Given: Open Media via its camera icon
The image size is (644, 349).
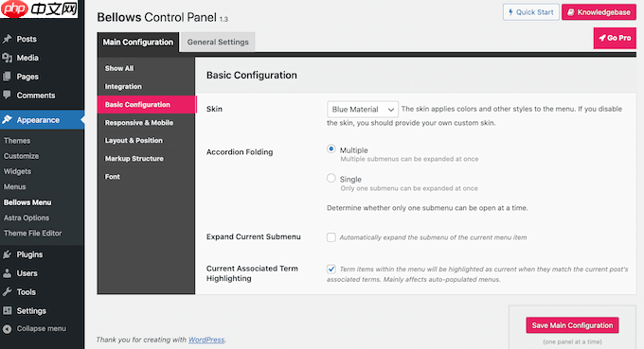Looking at the screenshot, I should (7, 58).
